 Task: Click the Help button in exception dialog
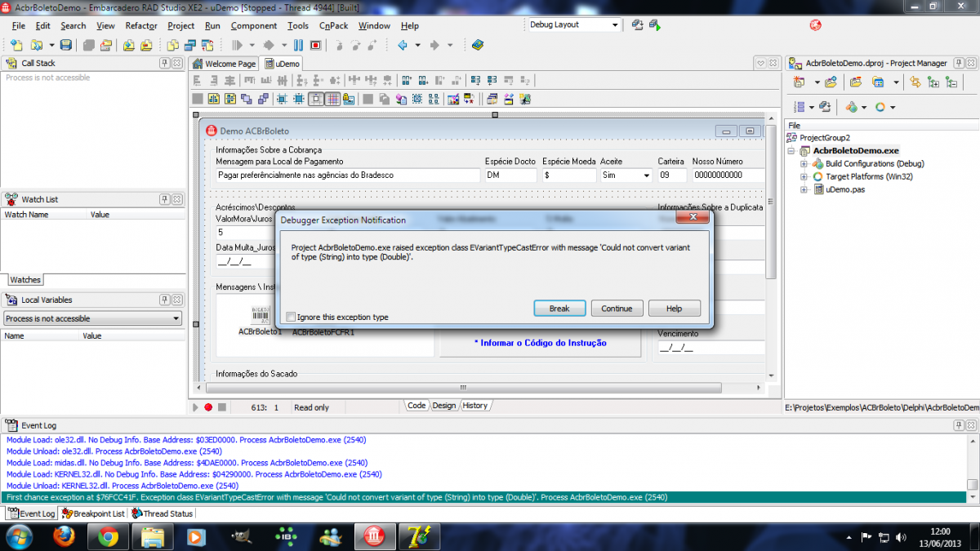674,309
